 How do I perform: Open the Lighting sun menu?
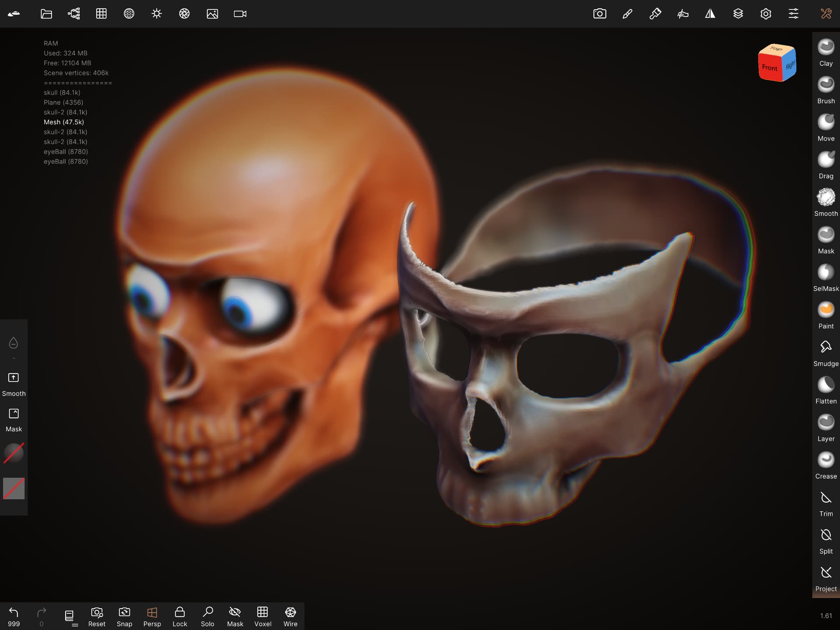pyautogui.click(x=157, y=14)
